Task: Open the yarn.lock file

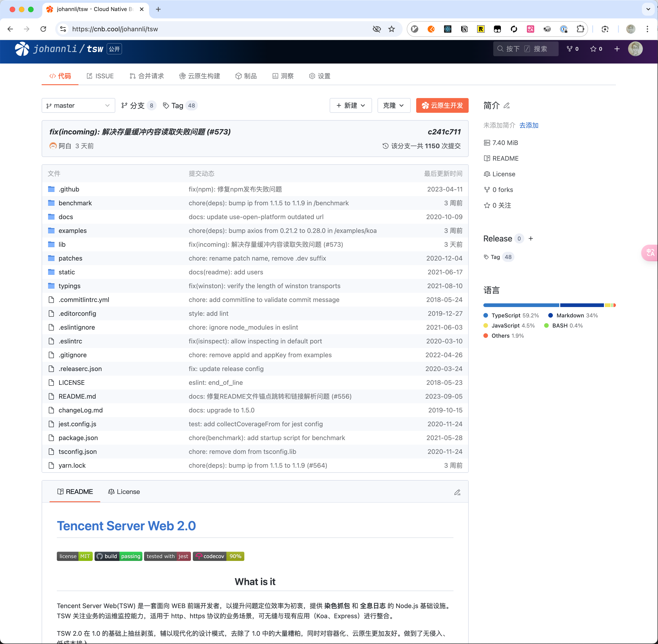Action: [x=72, y=465]
